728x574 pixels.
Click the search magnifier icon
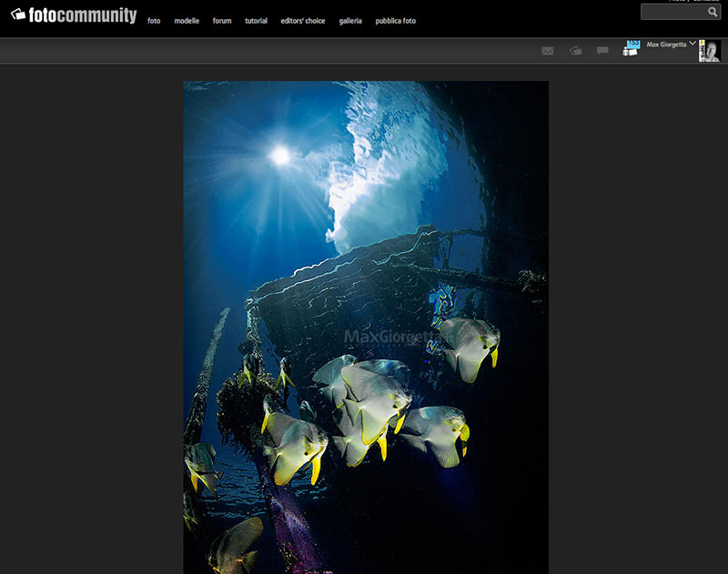tap(713, 12)
